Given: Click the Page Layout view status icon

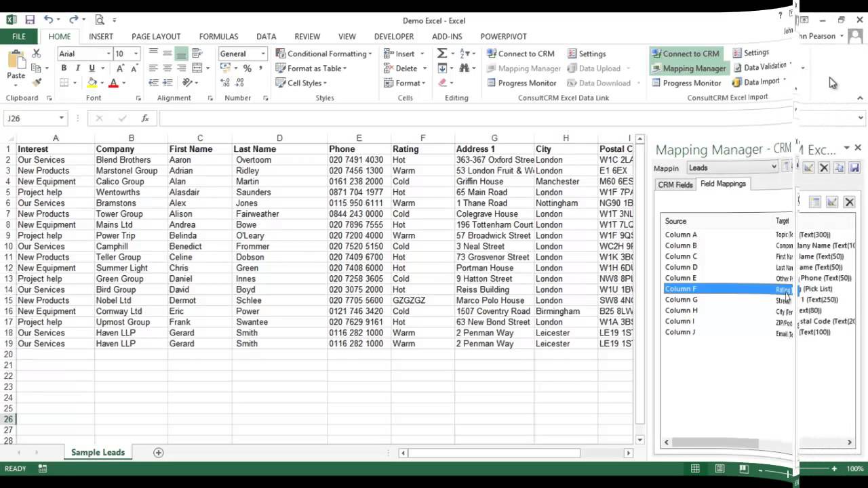Looking at the screenshot, I should pos(719,468).
